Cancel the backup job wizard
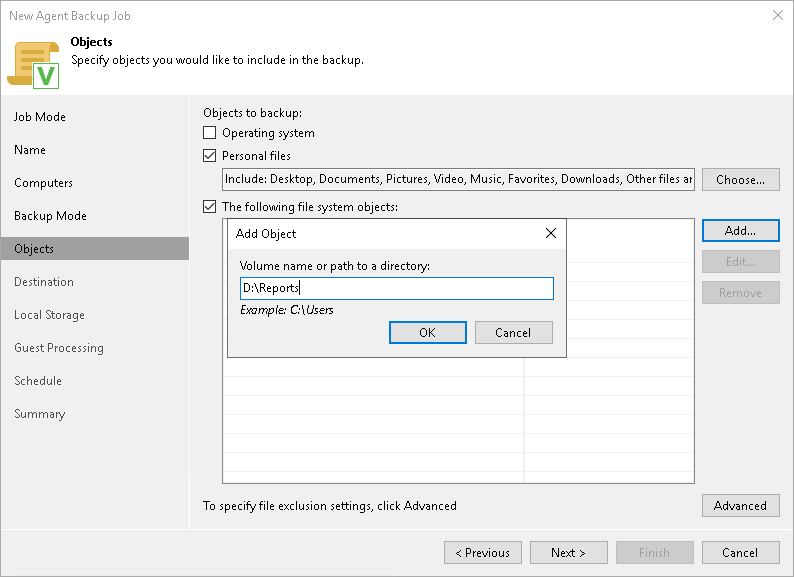 (x=740, y=553)
